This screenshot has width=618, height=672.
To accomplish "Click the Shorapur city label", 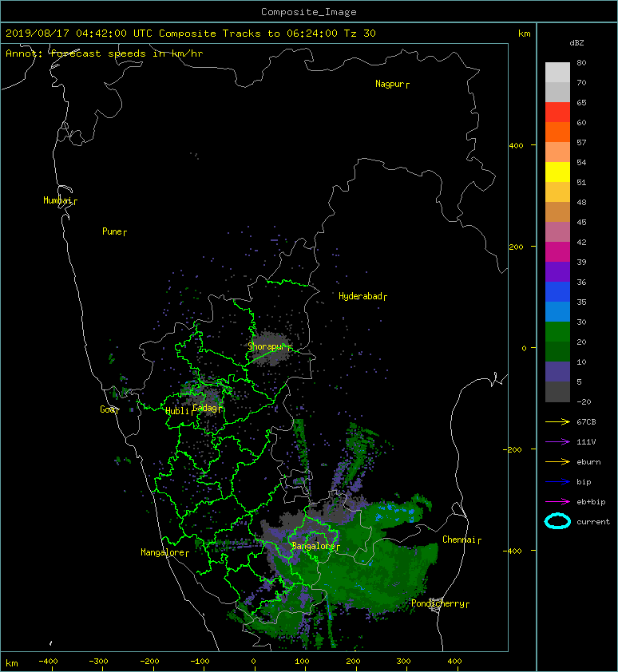I will pos(267,346).
